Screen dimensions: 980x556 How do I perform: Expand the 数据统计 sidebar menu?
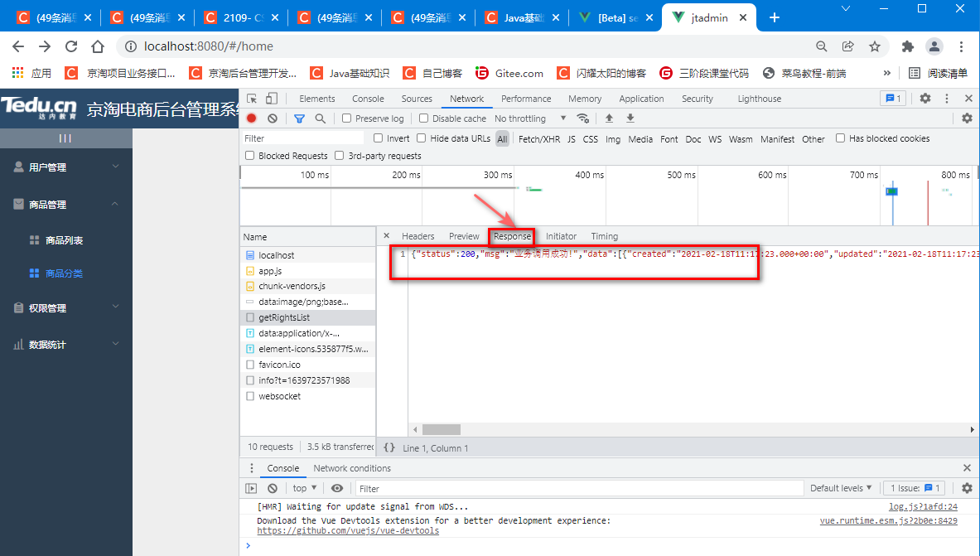click(x=66, y=345)
